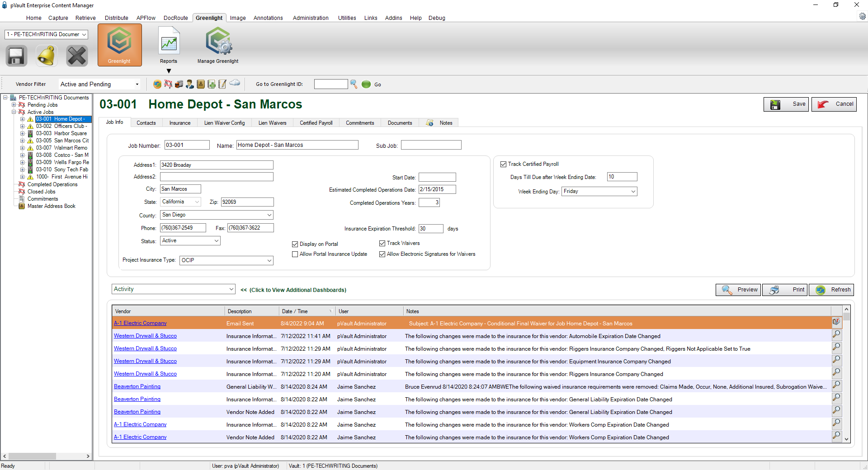The height and width of the screenshot is (470, 868).
Task: Click the notepad with pencil toolbar icon
Action: tap(222, 84)
